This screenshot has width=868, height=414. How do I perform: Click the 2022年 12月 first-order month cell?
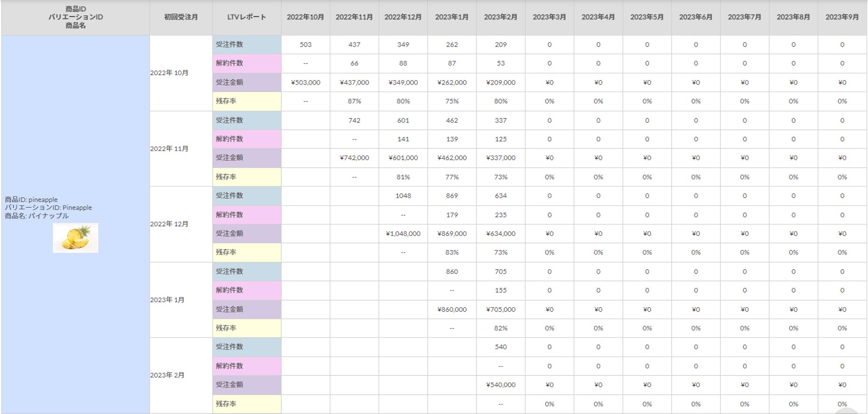pyautogui.click(x=181, y=224)
